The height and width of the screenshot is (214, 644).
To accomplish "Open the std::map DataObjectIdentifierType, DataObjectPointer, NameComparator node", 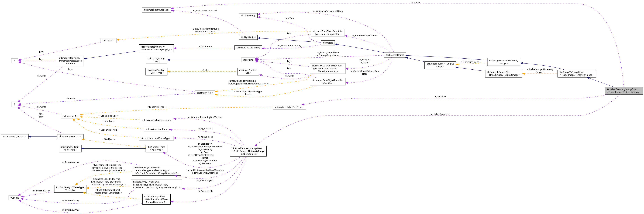I will pyautogui.click(x=328, y=68).
